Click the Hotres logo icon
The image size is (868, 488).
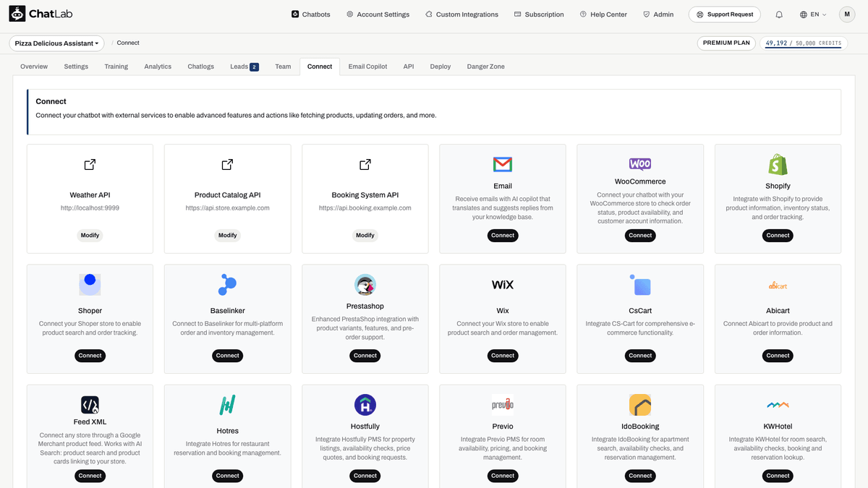(x=227, y=405)
